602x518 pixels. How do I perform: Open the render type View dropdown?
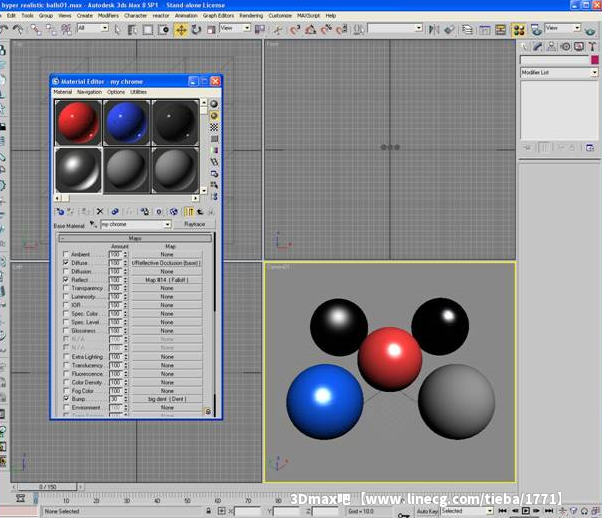(563, 28)
